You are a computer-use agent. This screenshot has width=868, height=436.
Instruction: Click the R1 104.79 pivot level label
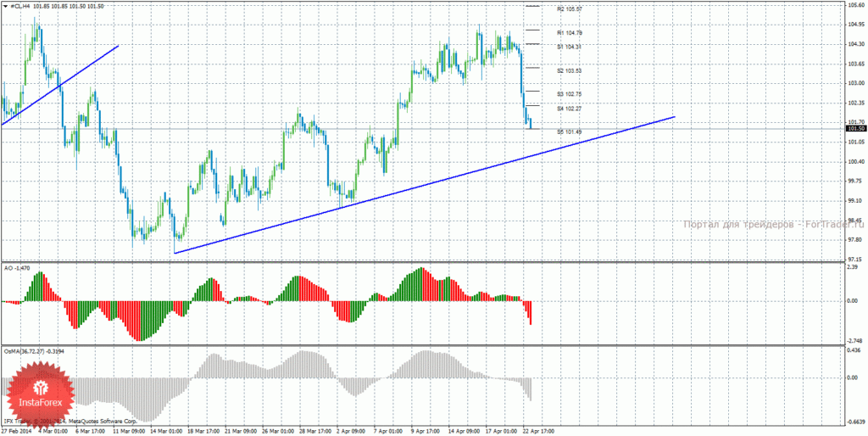[570, 33]
